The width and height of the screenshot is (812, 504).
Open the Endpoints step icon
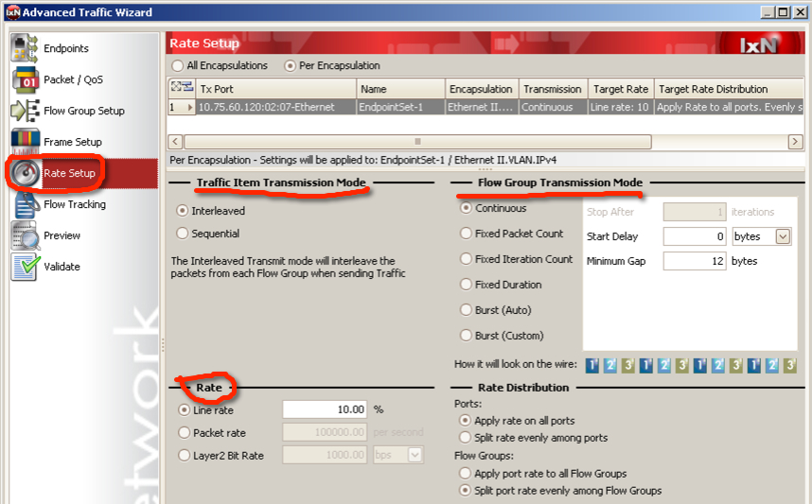click(x=25, y=48)
